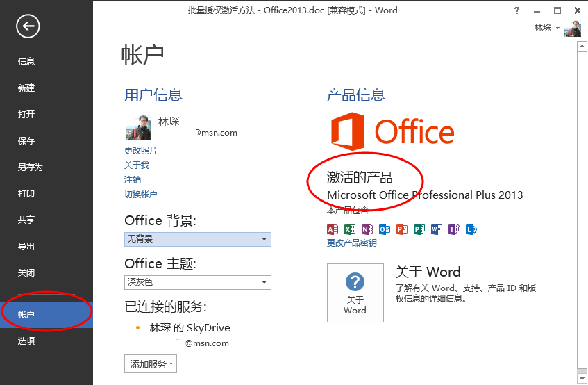
Task: Click the user name 林琛 under 用户信息
Action: tap(169, 122)
